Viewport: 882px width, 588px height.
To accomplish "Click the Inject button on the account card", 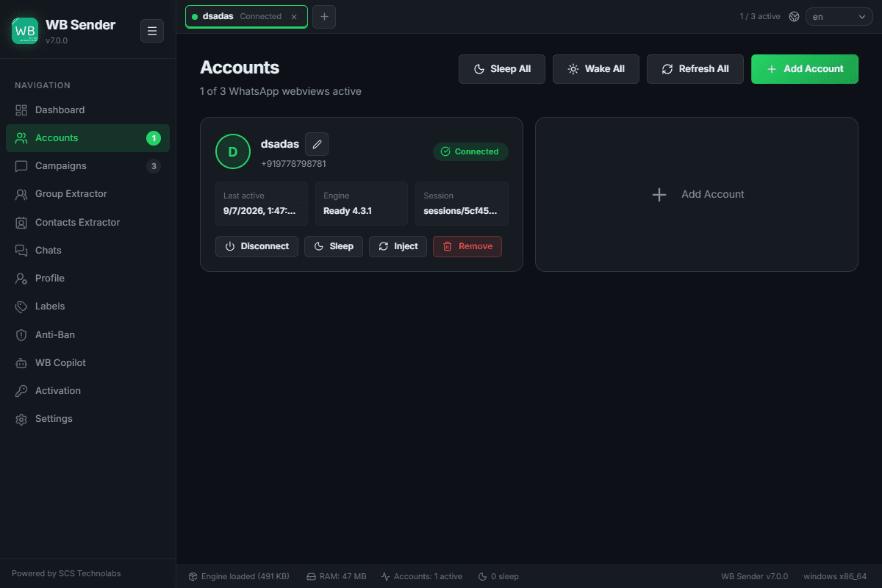I will tap(398, 246).
